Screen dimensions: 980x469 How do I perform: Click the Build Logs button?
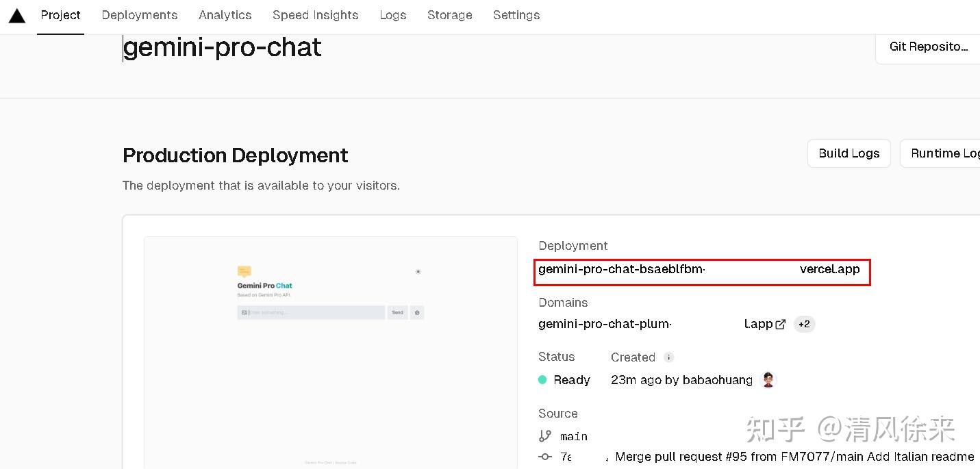tap(849, 153)
